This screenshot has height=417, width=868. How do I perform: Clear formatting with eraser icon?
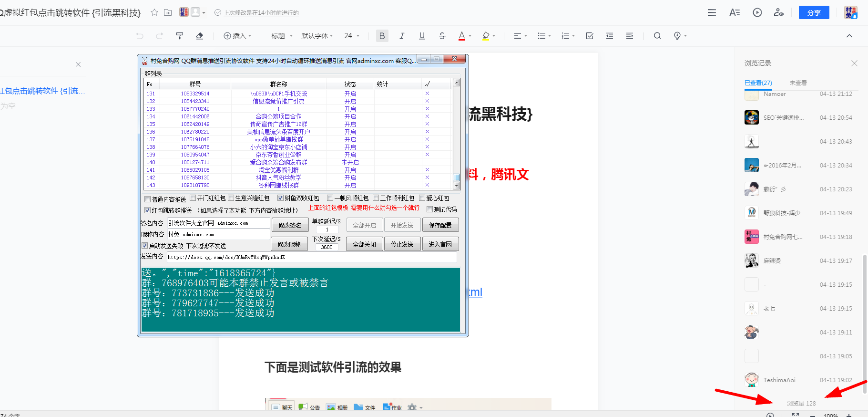click(200, 36)
